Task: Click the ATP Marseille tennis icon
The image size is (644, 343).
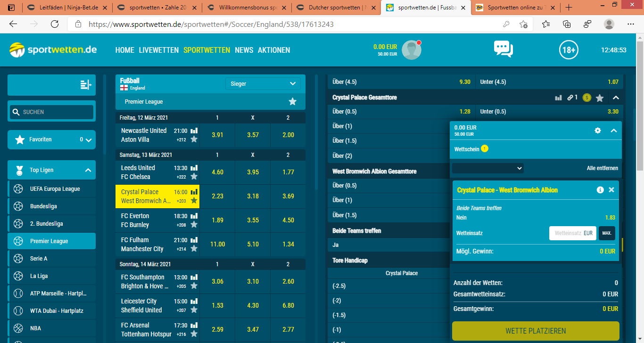Action: click(x=18, y=294)
